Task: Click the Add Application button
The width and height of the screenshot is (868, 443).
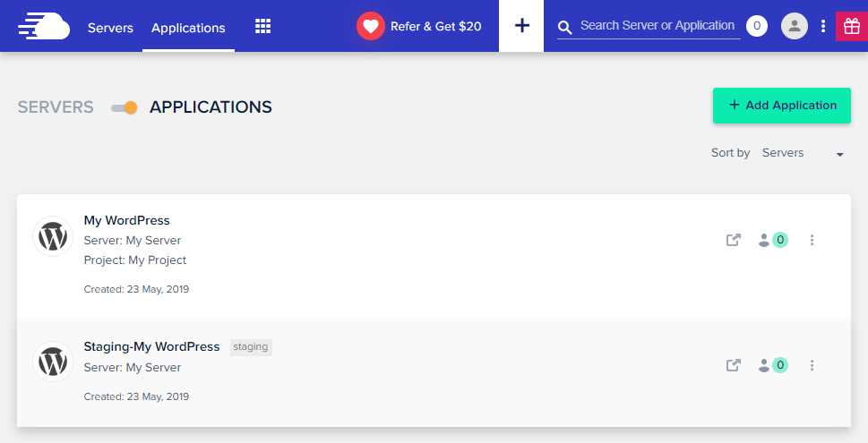Action: pos(781,106)
